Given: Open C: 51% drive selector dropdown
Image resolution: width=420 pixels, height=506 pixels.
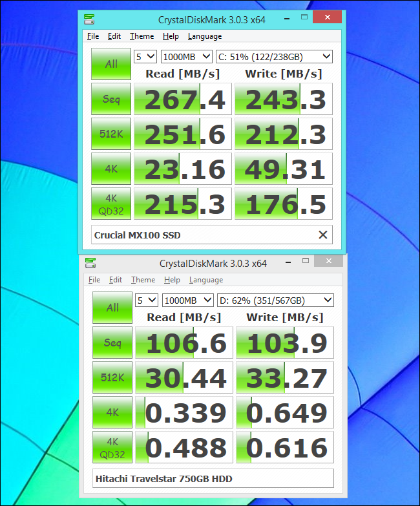Looking at the screenshot, I should pos(274,57).
